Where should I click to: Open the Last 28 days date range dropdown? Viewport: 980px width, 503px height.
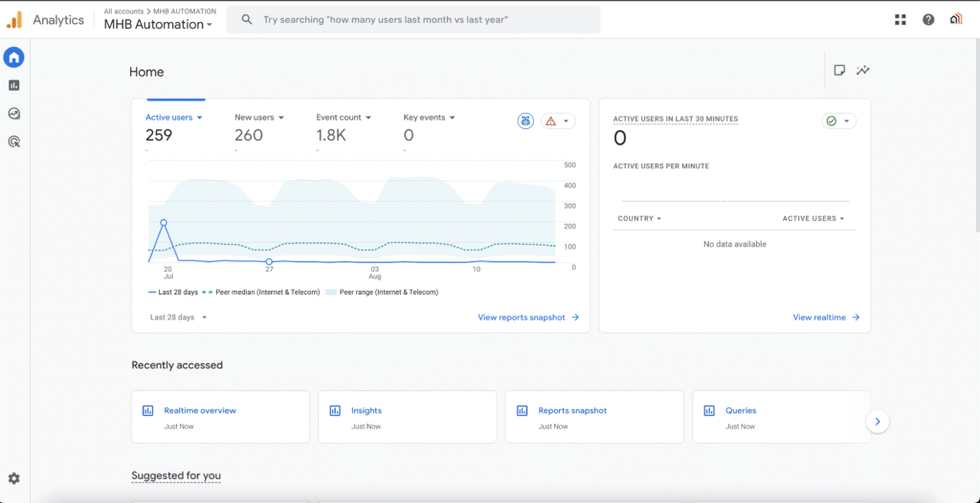(x=178, y=317)
